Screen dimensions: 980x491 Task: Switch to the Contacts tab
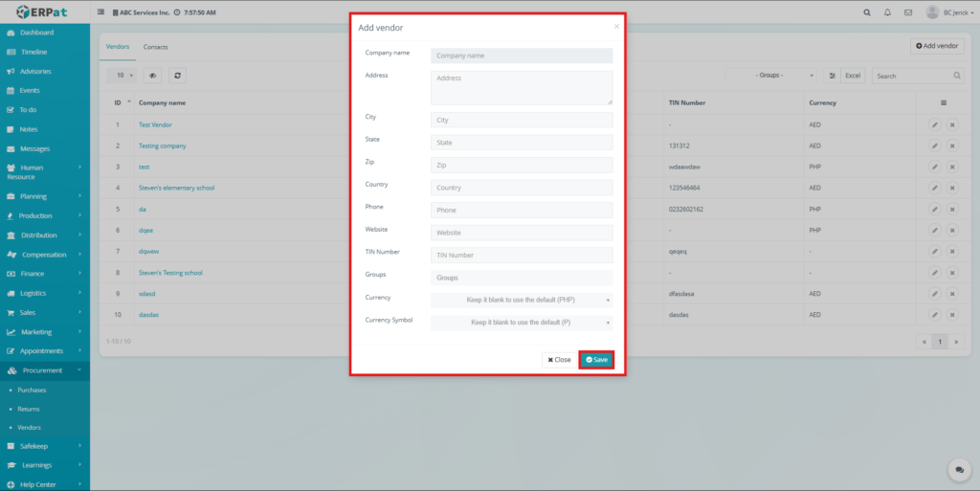156,47
